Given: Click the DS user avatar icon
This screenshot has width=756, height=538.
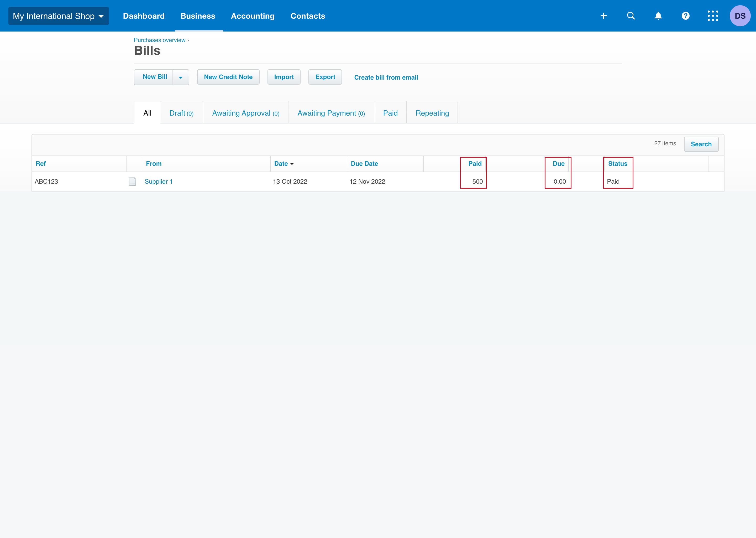Looking at the screenshot, I should (x=740, y=16).
